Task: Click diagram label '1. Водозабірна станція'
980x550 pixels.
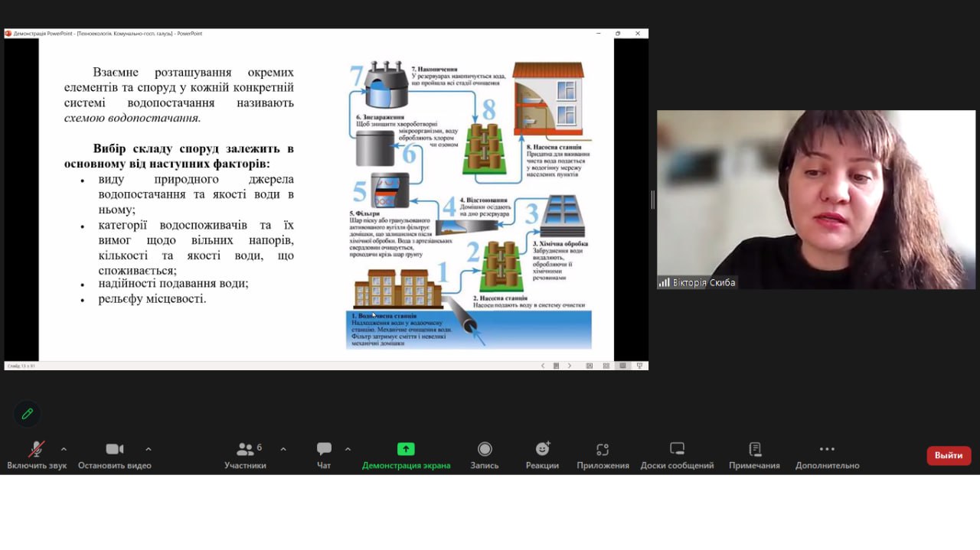Action: 384,316
